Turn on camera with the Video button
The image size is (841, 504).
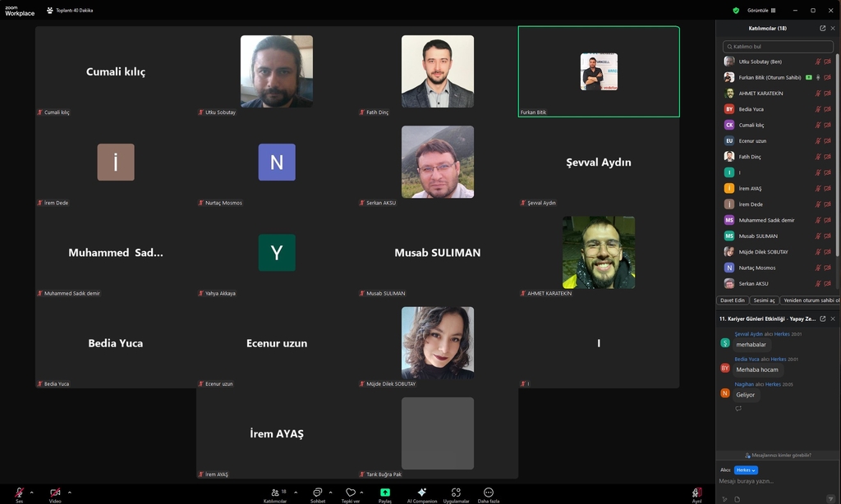(55, 494)
